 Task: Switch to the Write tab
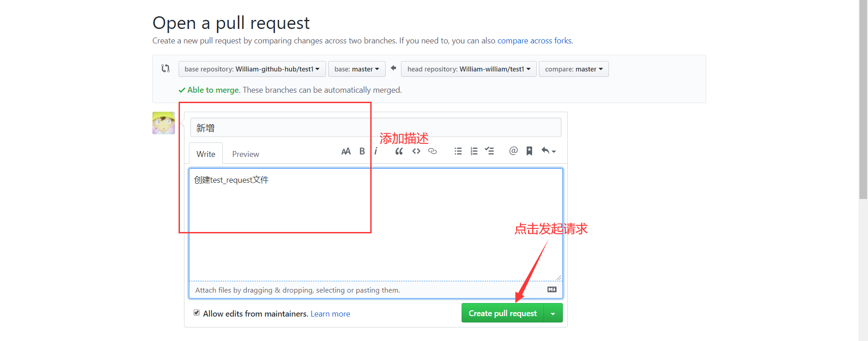point(206,154)
